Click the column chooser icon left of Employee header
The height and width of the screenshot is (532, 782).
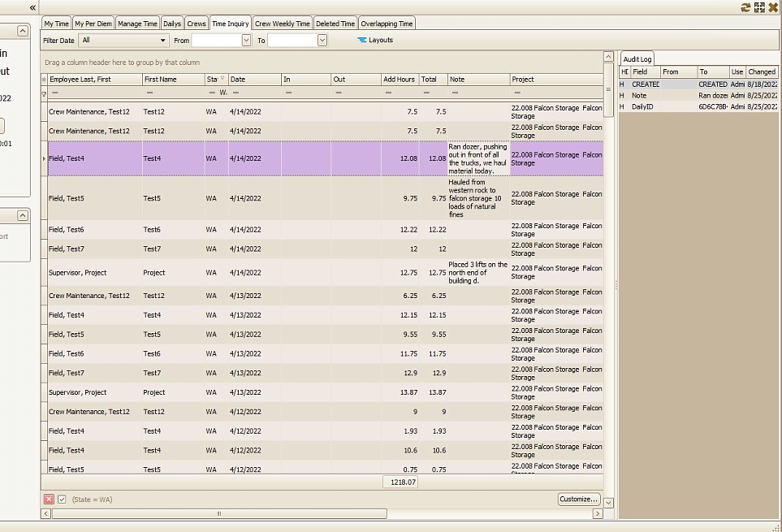(44, 80)
